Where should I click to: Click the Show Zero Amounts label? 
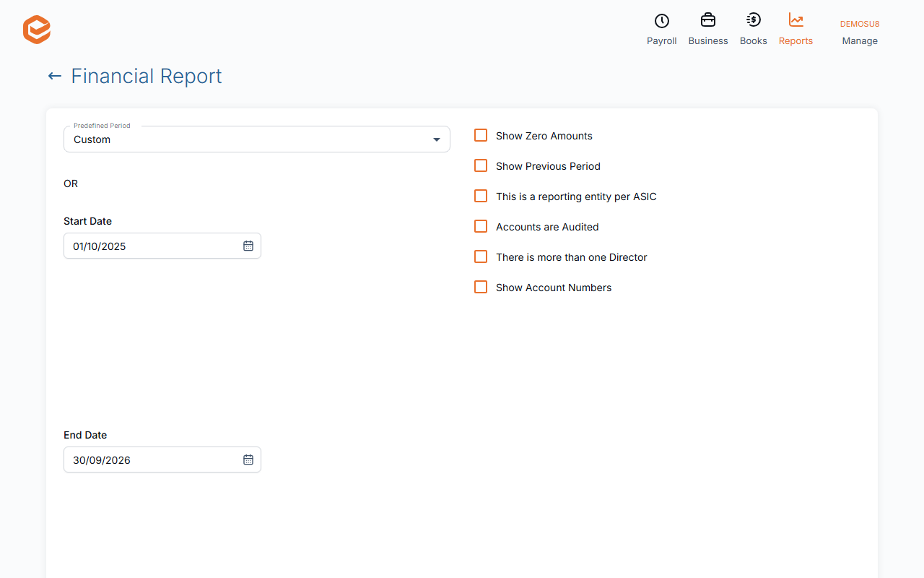tap(544, 136)
